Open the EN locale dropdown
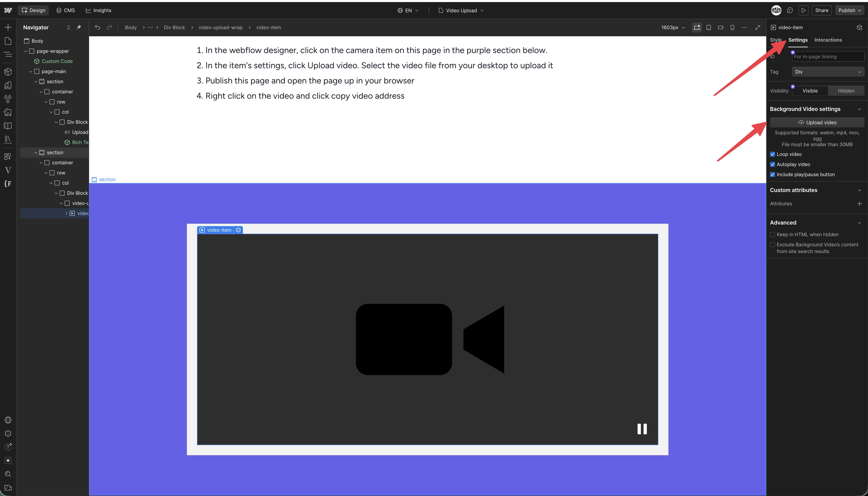 (408, 11)
